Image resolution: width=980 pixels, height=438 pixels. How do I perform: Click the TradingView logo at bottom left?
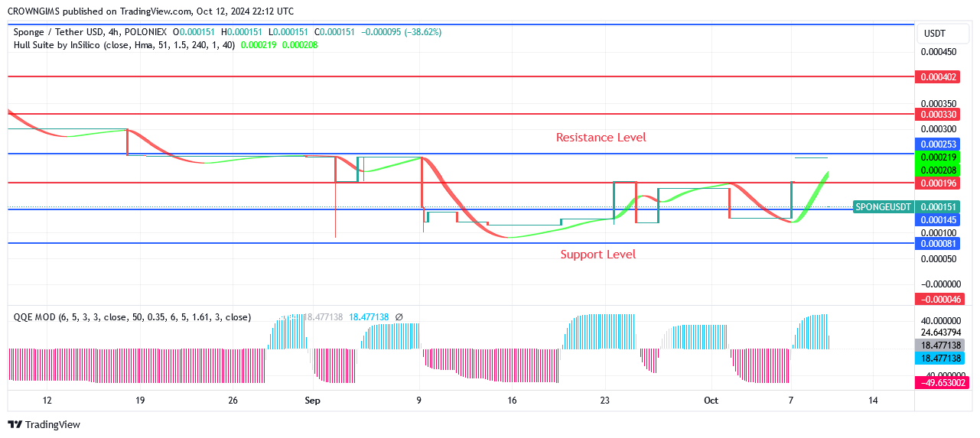point(44,424)
